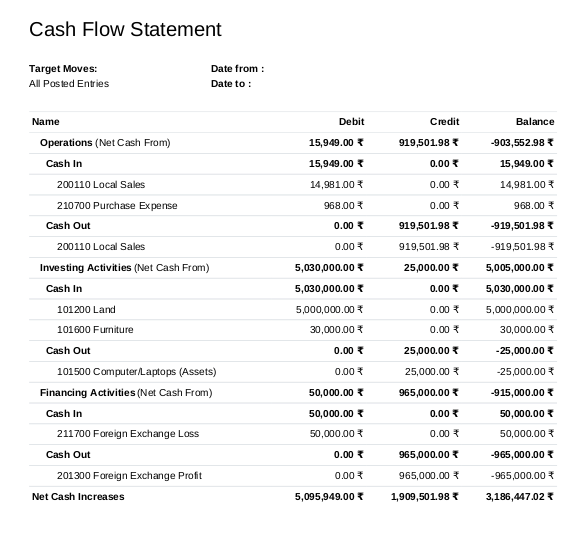586x533 pixels.
Task: Select the Cash Flow Statement title
Action: coord(125,29)
